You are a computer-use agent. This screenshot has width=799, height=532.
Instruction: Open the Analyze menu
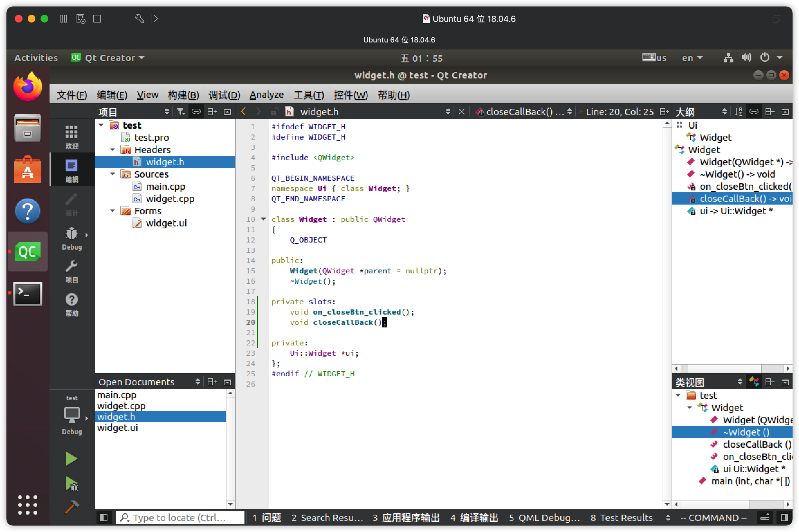click(x=266, y=95)
